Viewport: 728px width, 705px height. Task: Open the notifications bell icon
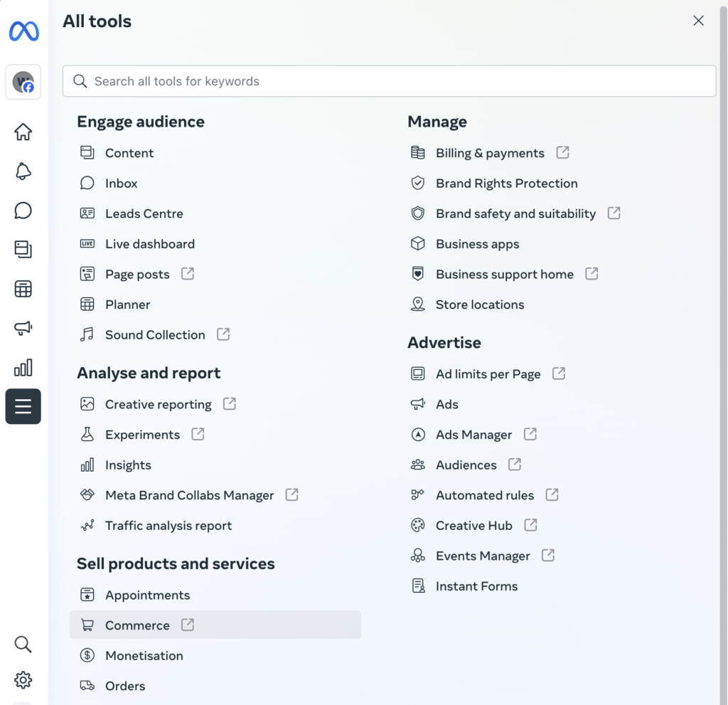(x=23, y=171)
